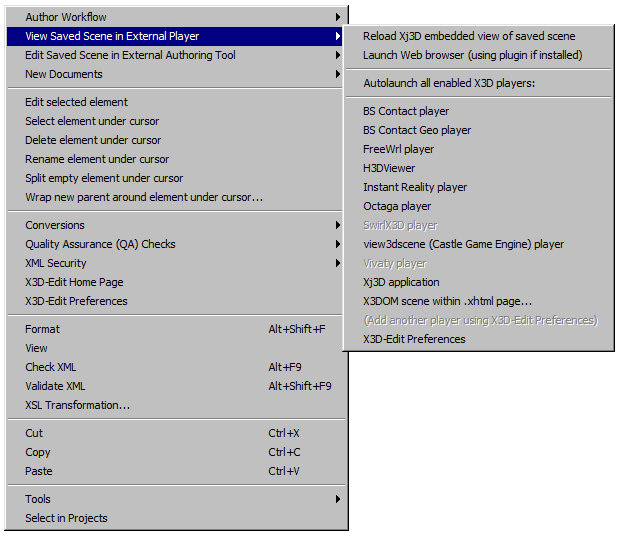Click Validate XML menu item

click(x=55, y=386)
